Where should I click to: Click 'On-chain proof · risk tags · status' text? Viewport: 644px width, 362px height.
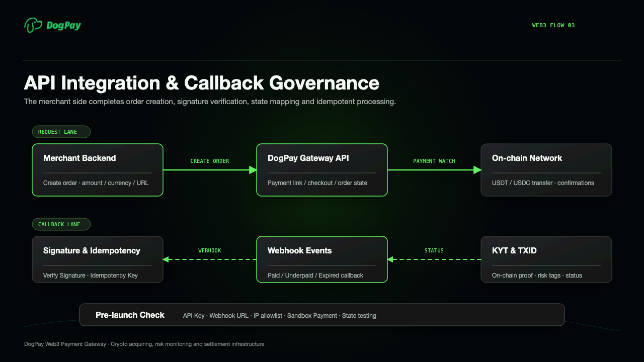tap(537, 276)
